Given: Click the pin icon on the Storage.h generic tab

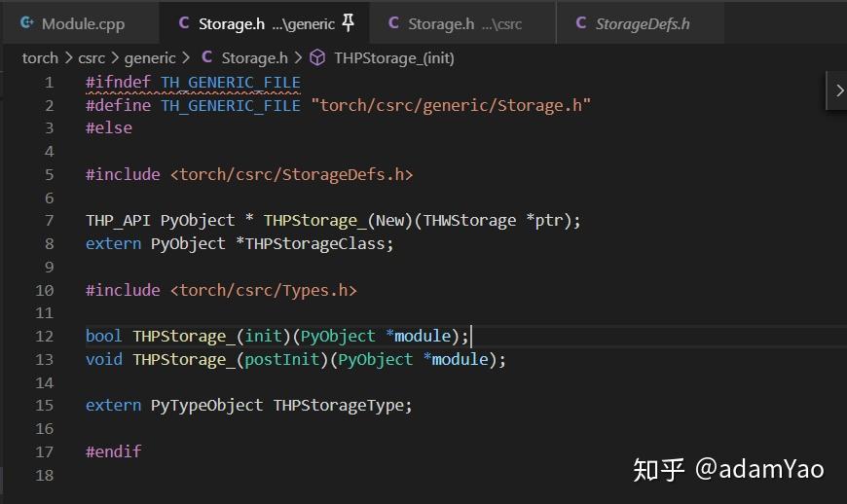Looking at the screenshot, I should 349,22.
